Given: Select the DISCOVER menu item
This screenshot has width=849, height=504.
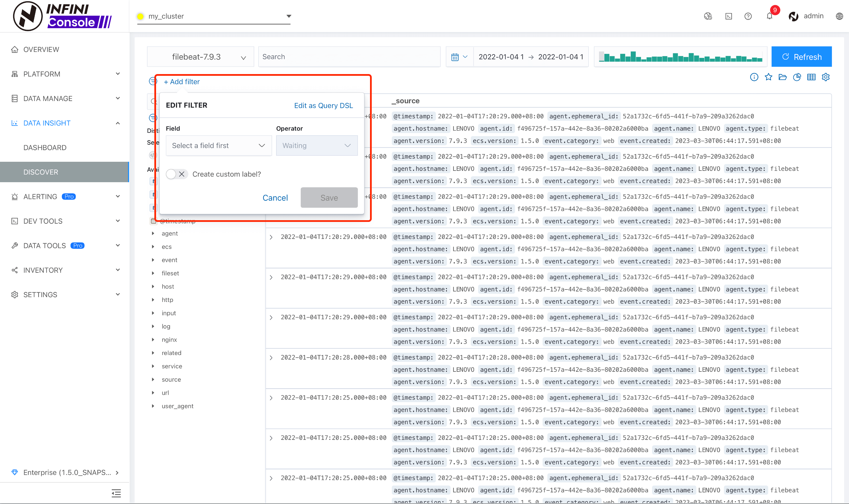Looking at the screenshot, I should coord(64,172).
